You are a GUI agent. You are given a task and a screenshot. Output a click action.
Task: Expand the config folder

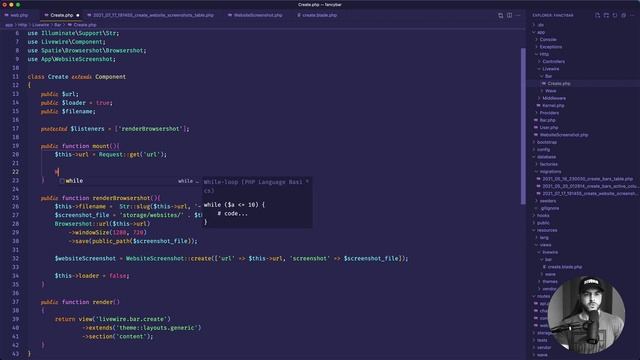pos(543,150)
